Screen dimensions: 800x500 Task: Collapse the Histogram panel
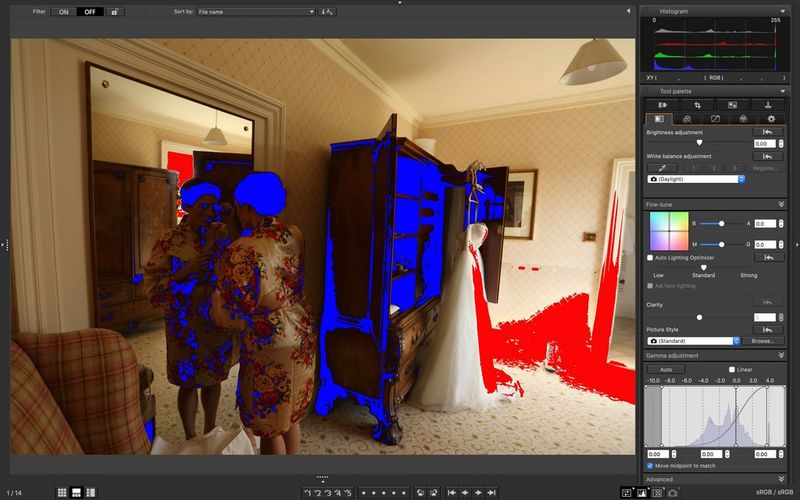pos(782,11)
